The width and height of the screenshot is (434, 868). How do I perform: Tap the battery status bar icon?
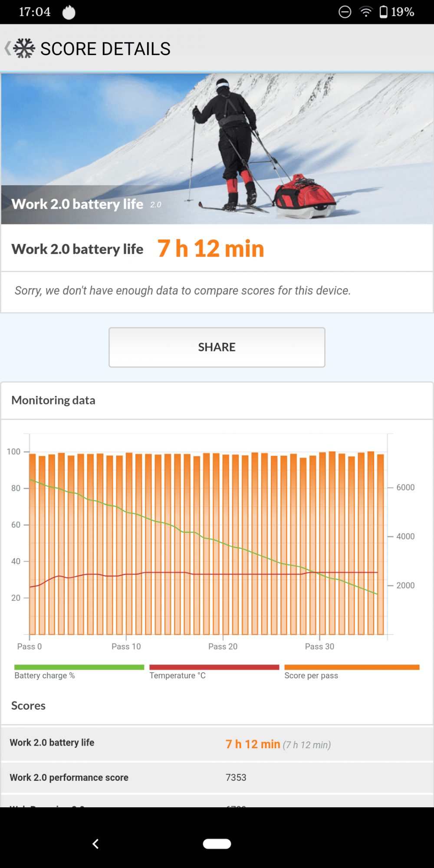coord(384,12)
